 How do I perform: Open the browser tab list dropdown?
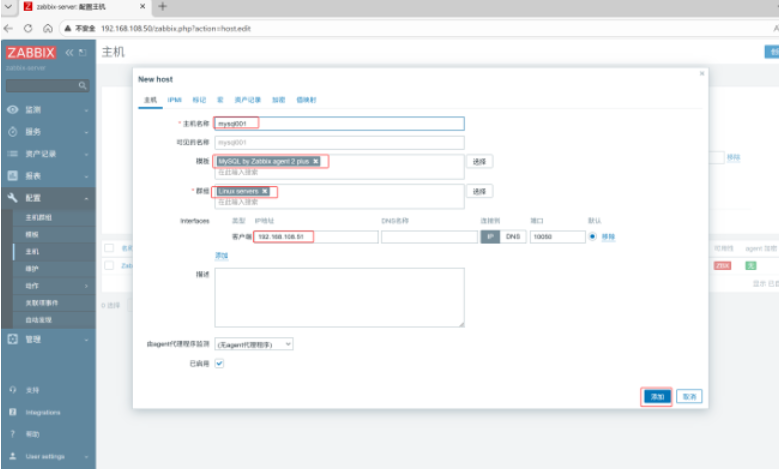point(8,6)
